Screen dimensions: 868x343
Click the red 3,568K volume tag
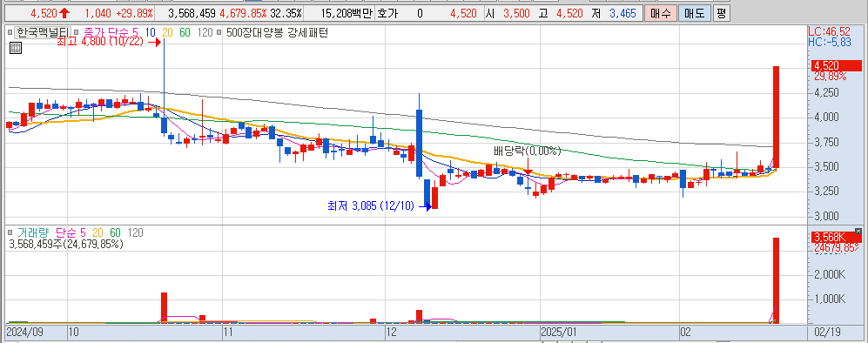click(837, 238)
